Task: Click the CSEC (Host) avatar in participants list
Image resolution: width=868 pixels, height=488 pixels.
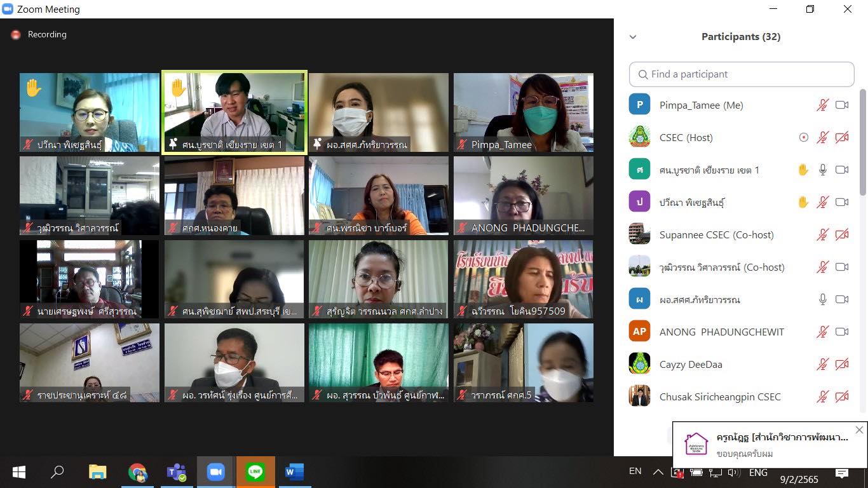Action: (x=639, y=137)
